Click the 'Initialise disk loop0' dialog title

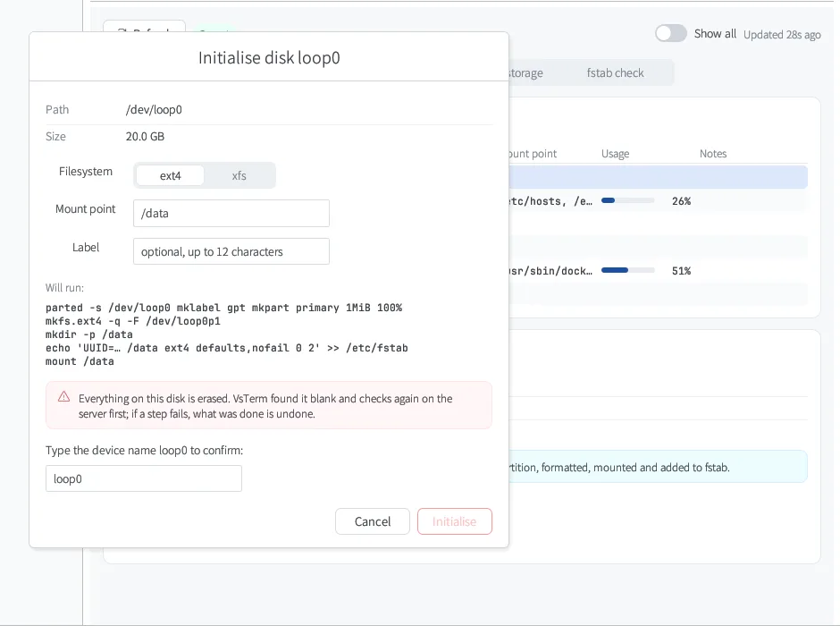pyautogui.click(x=269, y=58)
